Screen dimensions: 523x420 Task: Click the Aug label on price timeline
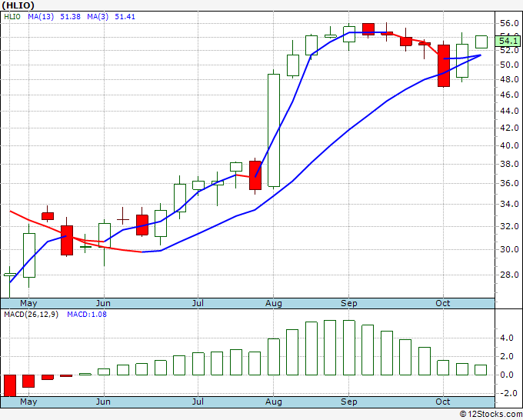[x=274, y=303]
